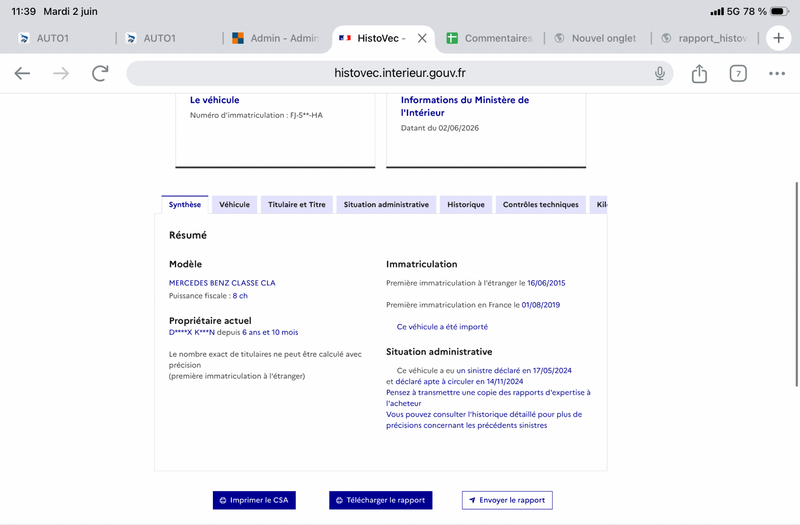The width and height of the screenshot is (800, 525).
Task: Open the share menu icon
Action: pyautogui.click(x=699, y=73)
